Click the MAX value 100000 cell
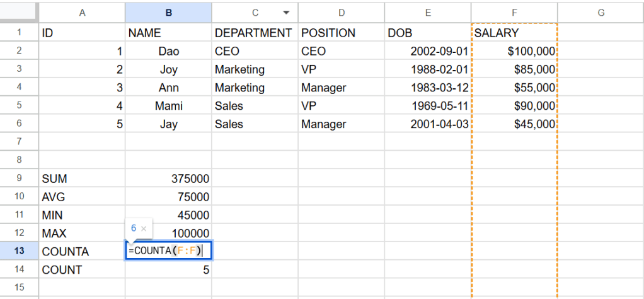 coord(183,233)
